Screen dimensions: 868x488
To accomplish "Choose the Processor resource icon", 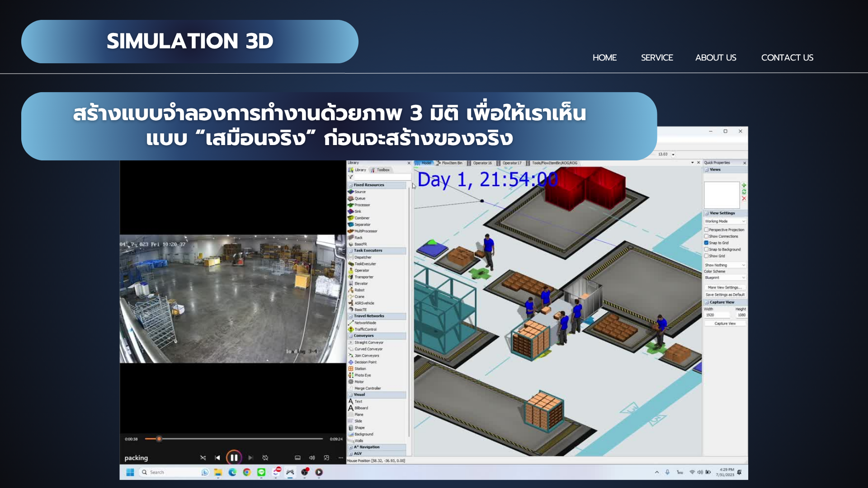I will point(350,205).
